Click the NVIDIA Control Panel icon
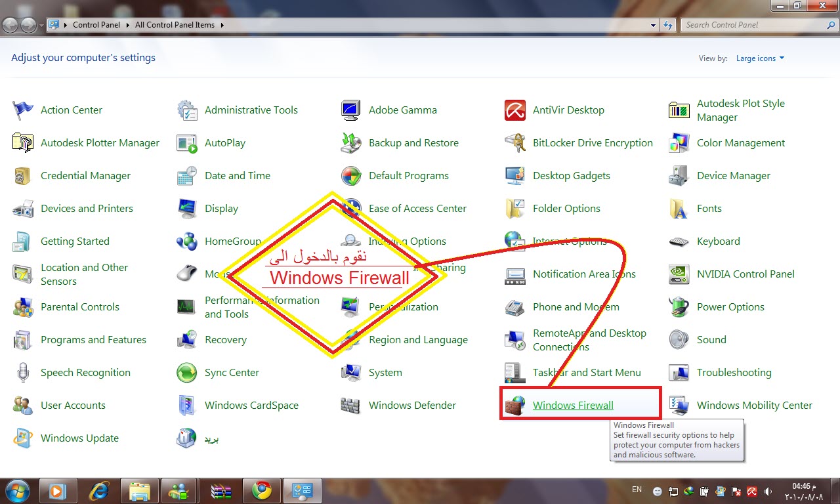This screenshot has height=504, width=840. click(x=679, y=274)
